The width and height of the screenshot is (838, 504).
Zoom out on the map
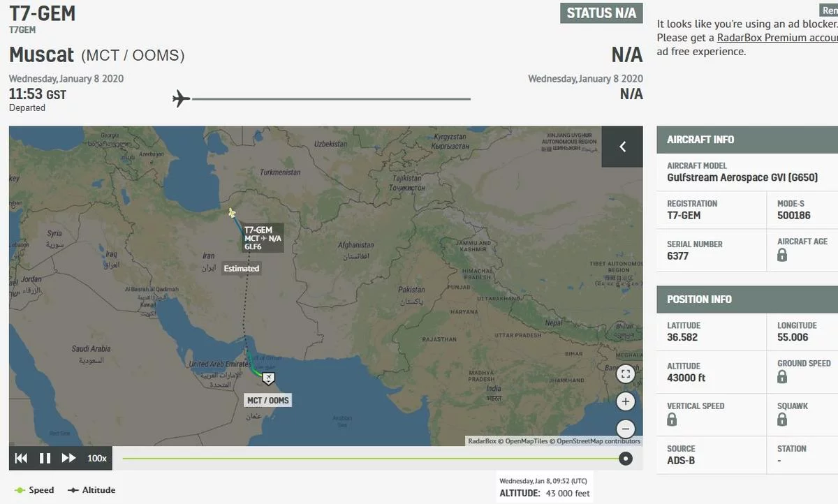tap(626, 429)
